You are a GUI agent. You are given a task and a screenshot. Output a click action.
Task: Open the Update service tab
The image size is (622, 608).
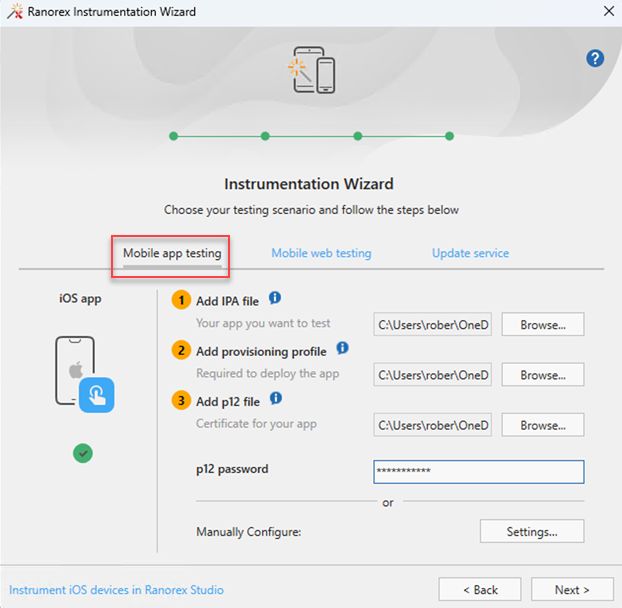(470, 253)
